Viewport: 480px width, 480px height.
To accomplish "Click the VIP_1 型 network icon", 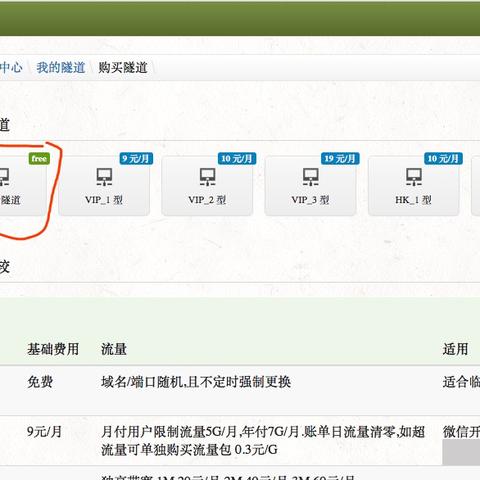I will 104,177.
